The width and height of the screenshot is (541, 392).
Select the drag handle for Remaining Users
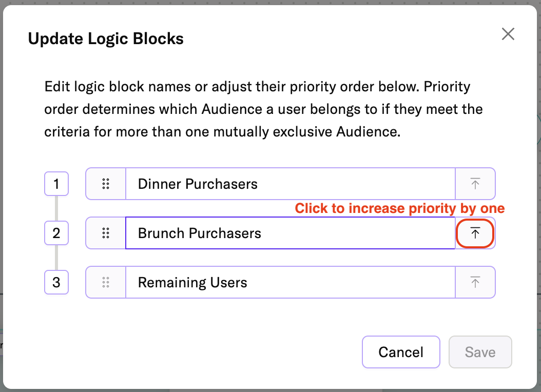pos(105,282)
